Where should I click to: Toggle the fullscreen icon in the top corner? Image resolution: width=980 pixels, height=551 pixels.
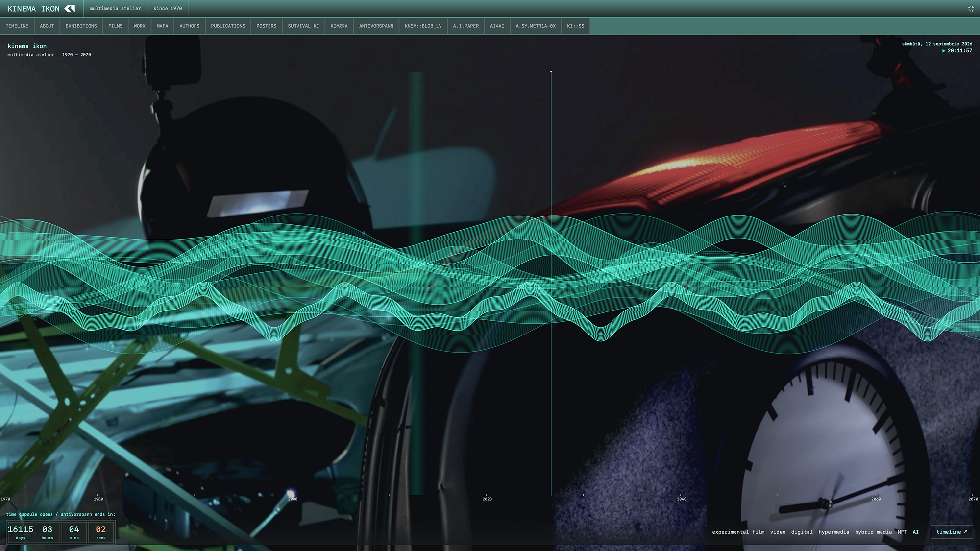971,9
